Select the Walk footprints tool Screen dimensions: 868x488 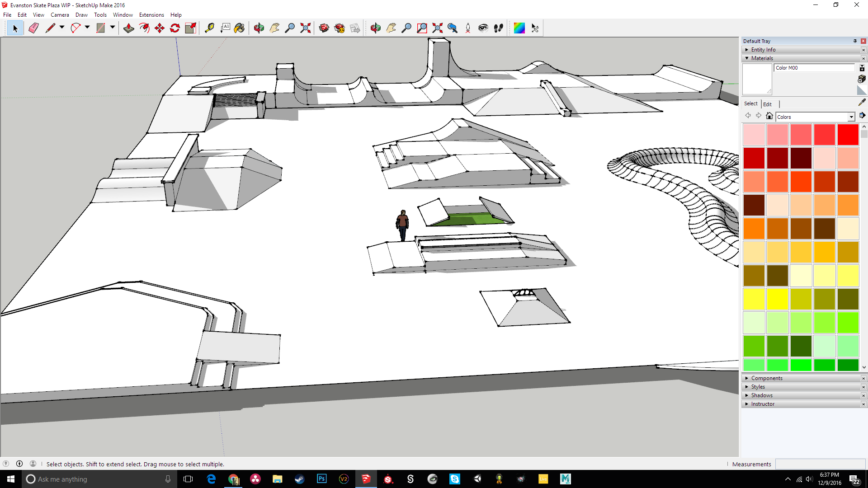click(x=499, y=28)
